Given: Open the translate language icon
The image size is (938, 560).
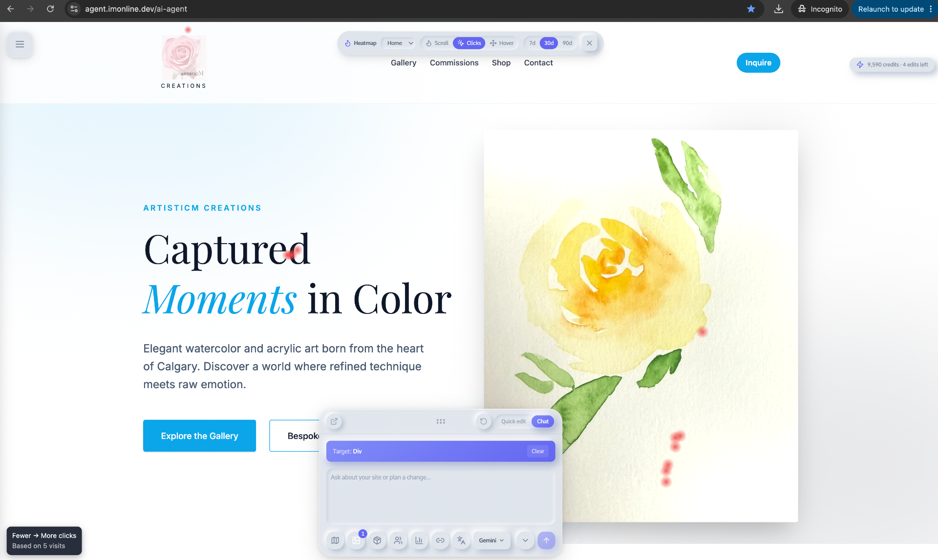Looking at the screenshot, I should coord(461,540).
